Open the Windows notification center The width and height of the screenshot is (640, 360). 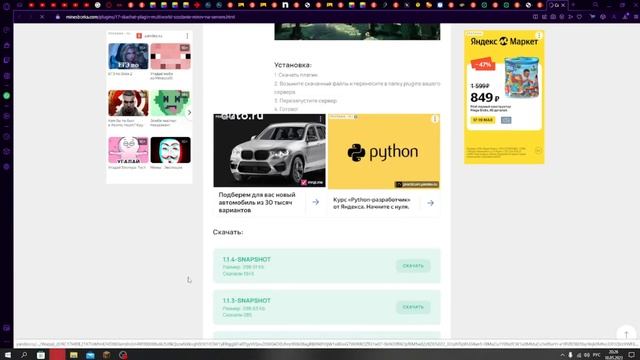pos(631,355)
